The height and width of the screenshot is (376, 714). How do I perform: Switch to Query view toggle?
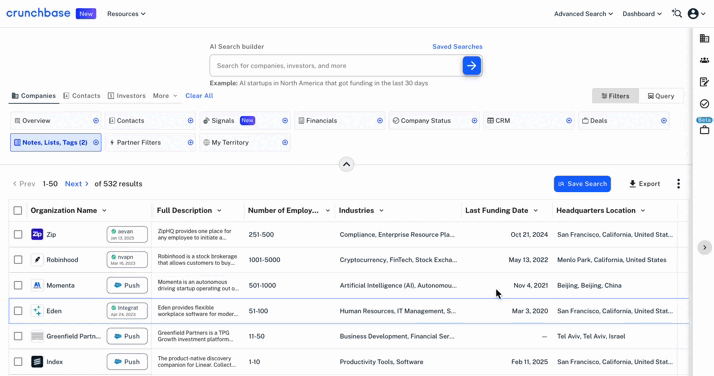pos(661,96)
